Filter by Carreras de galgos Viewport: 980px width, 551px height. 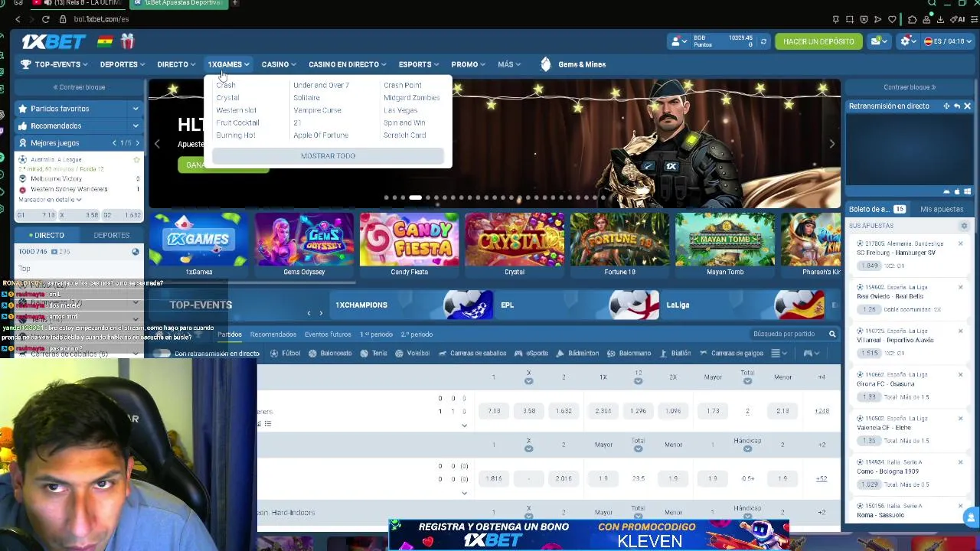point(731,354)
